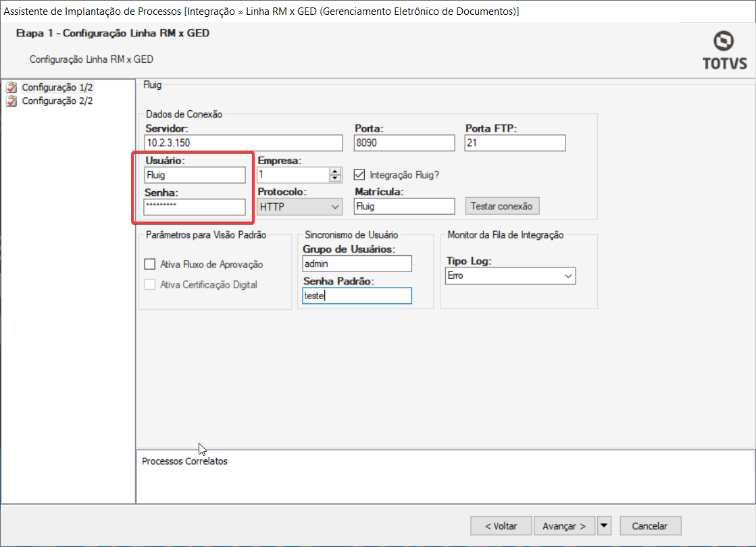Click the Etapa 1 - Configuração Linha RM x GED heading
Screen dimensions: 756x547
pos(113,33)
